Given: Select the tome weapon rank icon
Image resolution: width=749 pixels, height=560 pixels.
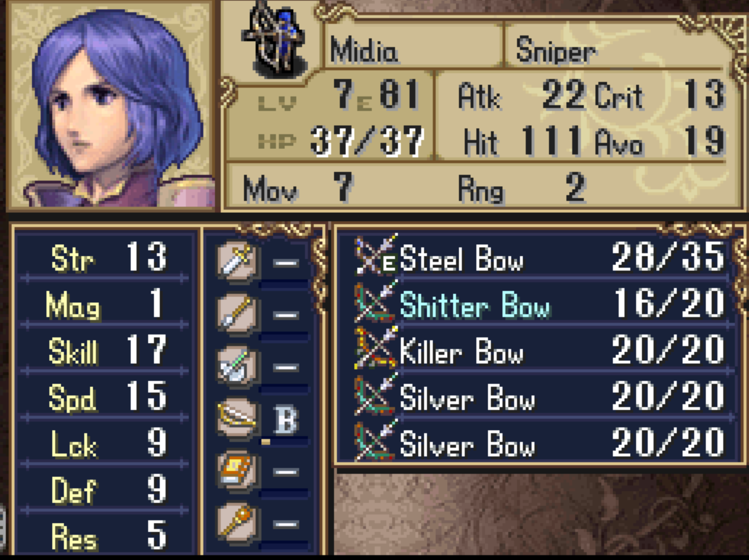Looking at the screenshot, I should pos(237,471).
